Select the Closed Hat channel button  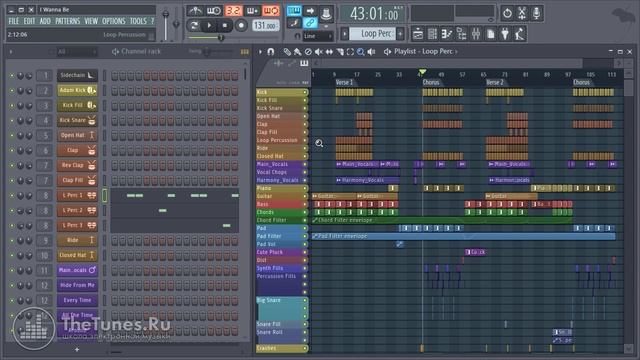[x=77, y=255]
